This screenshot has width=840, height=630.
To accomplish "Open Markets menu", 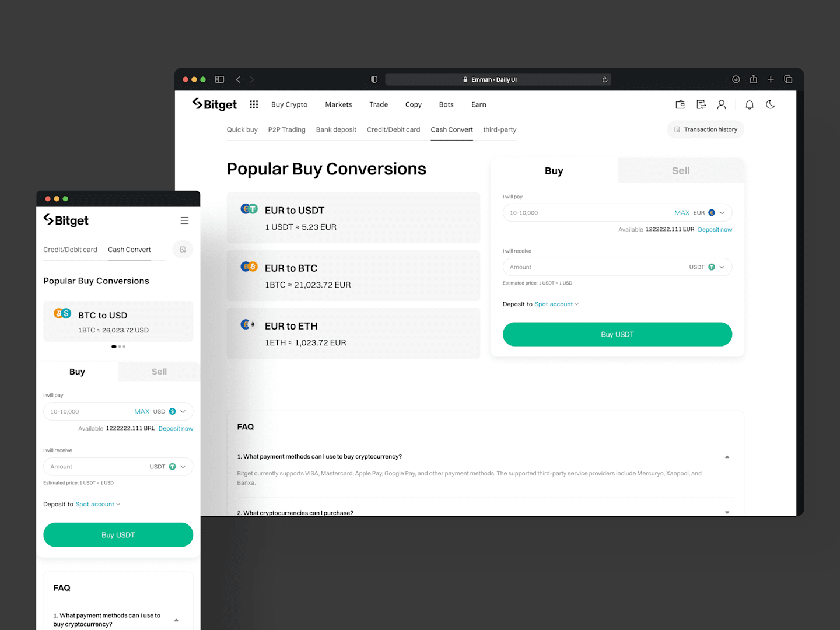I will [x=338, y=104].
